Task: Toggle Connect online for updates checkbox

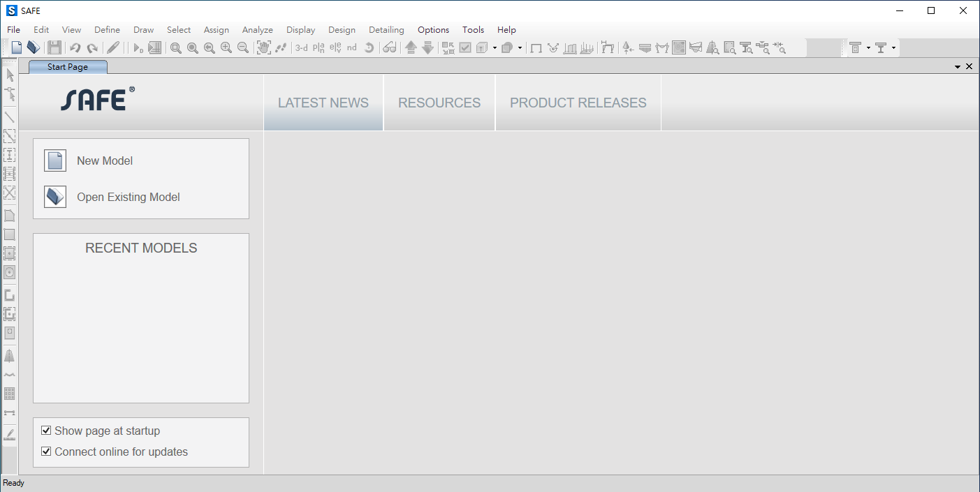Action: coord(46,452)
